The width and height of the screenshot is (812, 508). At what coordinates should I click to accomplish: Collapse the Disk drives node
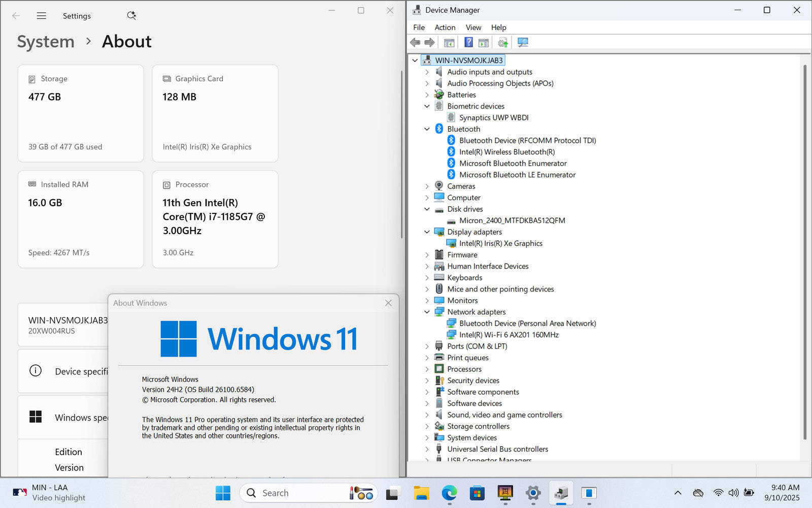pyautogui.click(x=427, y=209)
